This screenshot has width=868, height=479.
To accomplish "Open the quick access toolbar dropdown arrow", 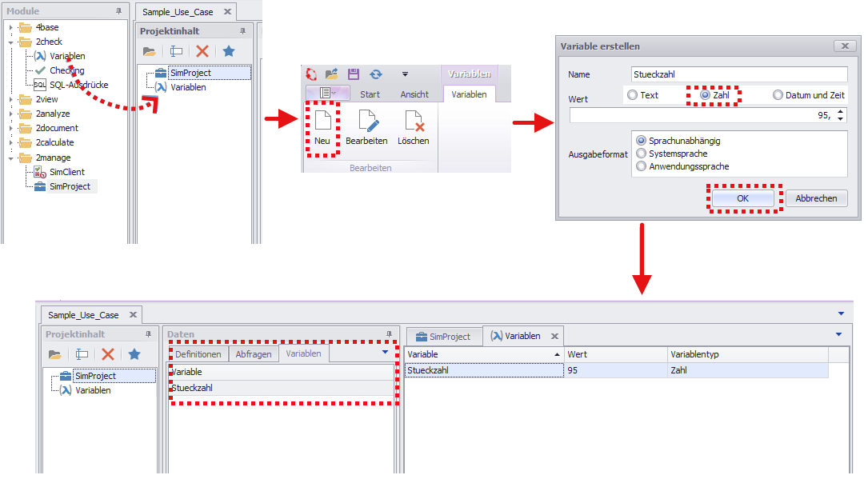I will [405, 74].
